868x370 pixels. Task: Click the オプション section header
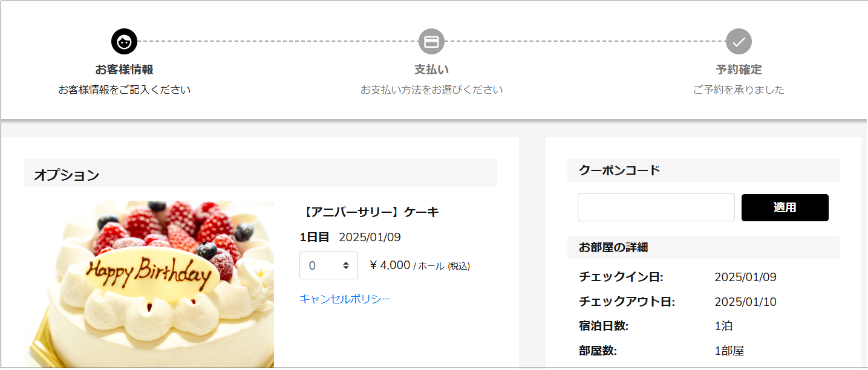[x=260, y=174]
